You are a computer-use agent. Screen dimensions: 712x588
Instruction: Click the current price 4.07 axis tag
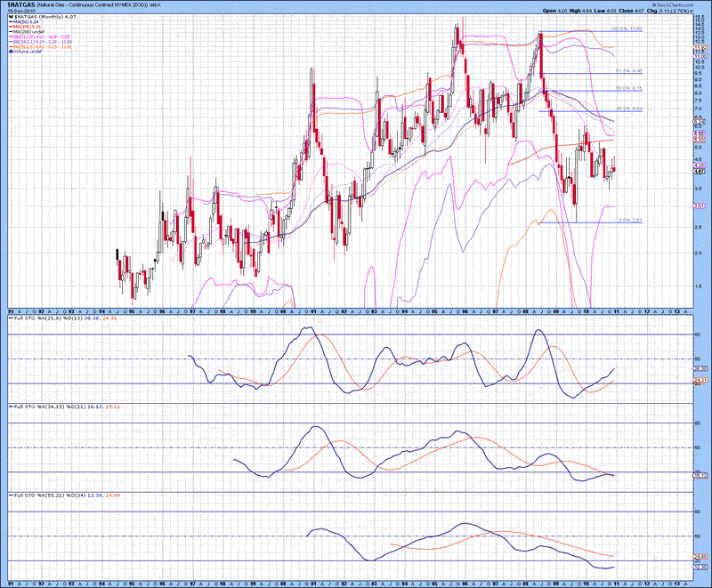700,172
